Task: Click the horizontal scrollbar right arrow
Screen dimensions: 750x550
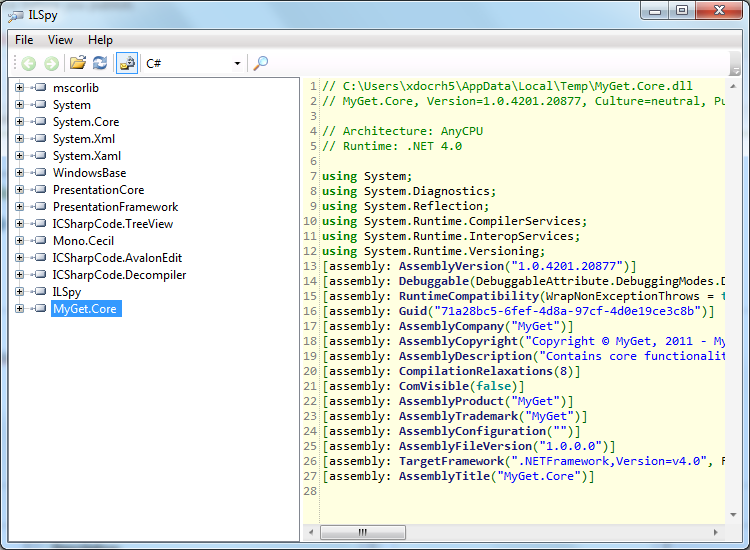Action: coord(716,532)
